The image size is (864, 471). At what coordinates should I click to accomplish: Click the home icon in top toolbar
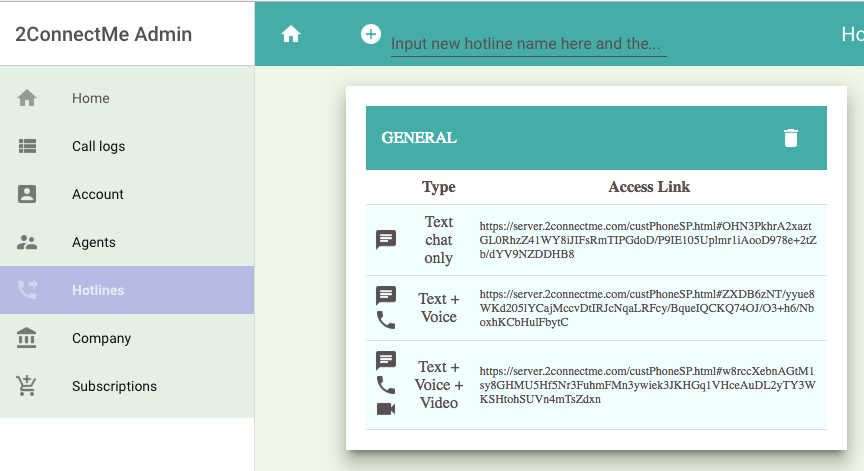point(291,34)
